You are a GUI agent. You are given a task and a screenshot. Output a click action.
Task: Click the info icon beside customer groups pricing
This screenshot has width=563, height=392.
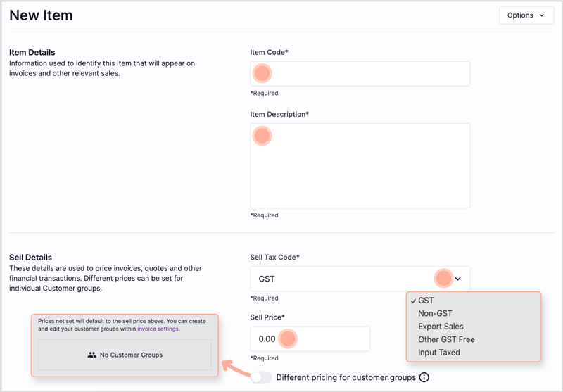(424, 377)
